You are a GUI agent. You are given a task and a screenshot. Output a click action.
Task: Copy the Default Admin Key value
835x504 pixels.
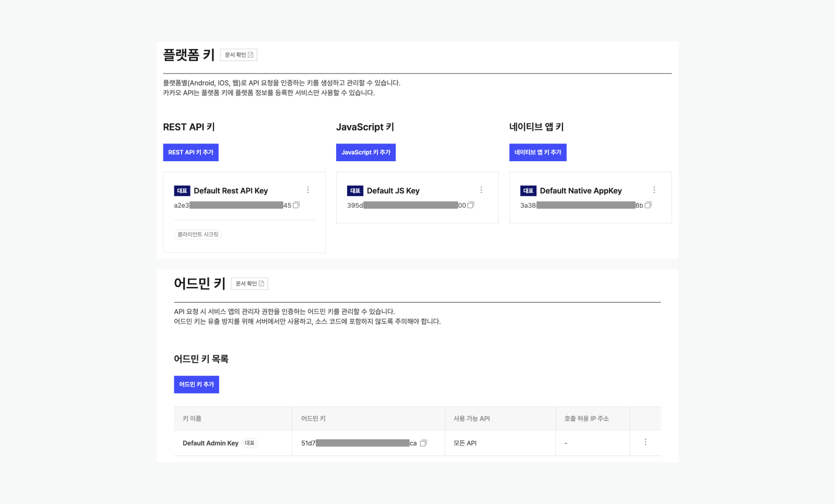click(x=423, y=443)
